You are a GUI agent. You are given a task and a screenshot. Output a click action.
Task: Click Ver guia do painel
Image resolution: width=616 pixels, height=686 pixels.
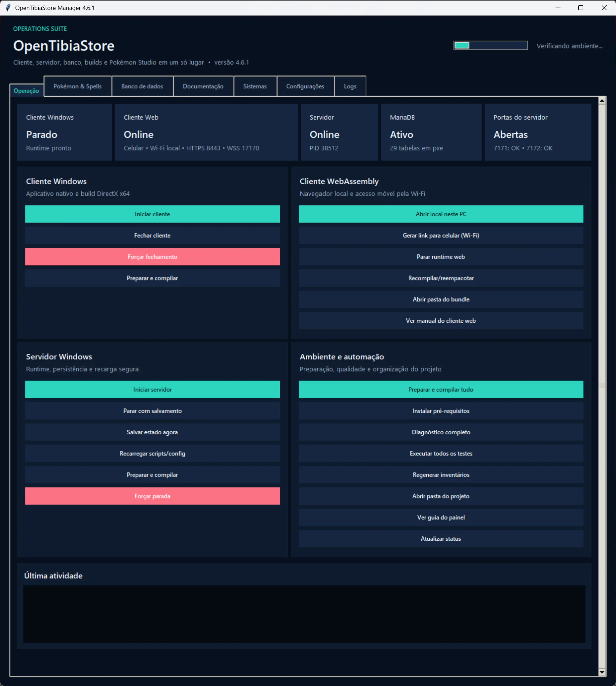click(441, 518)
